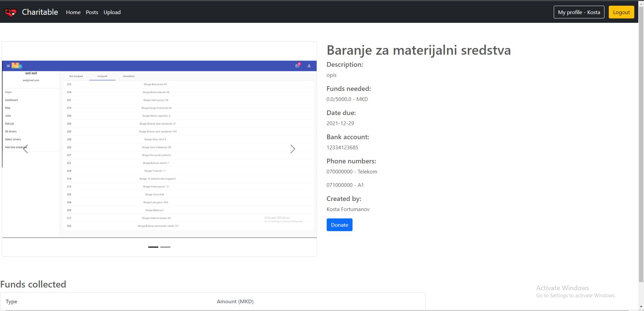Click the user icon inside carousel screenshot
Image resolution: width=644 pixels, height=311 pixels.
(x=309, y=66)
